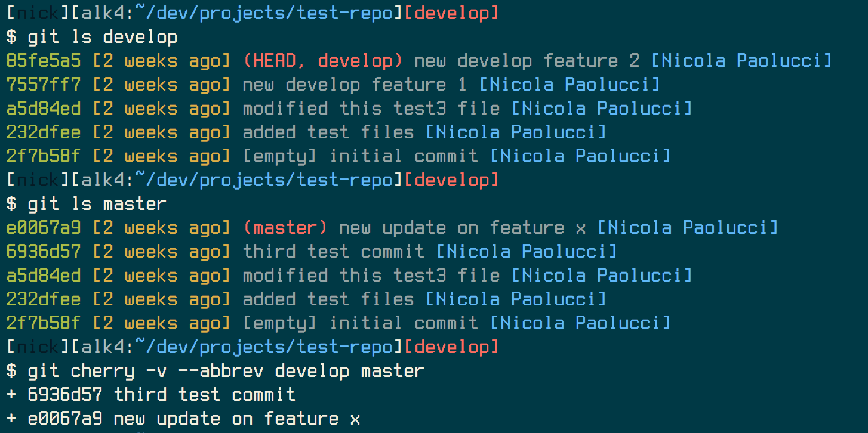The image size is (868, 433).
Task: Select the (HEAD, develop) ref label
Action: 322,61
